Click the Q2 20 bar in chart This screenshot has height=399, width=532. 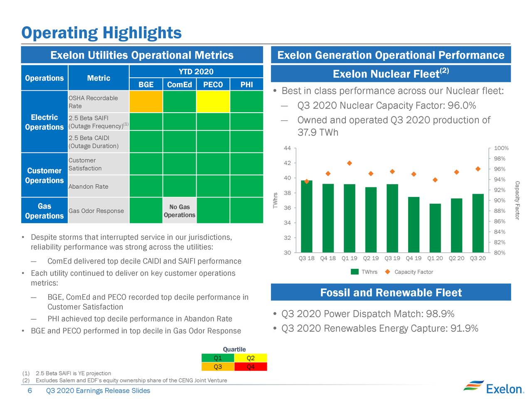click(456, 225)
